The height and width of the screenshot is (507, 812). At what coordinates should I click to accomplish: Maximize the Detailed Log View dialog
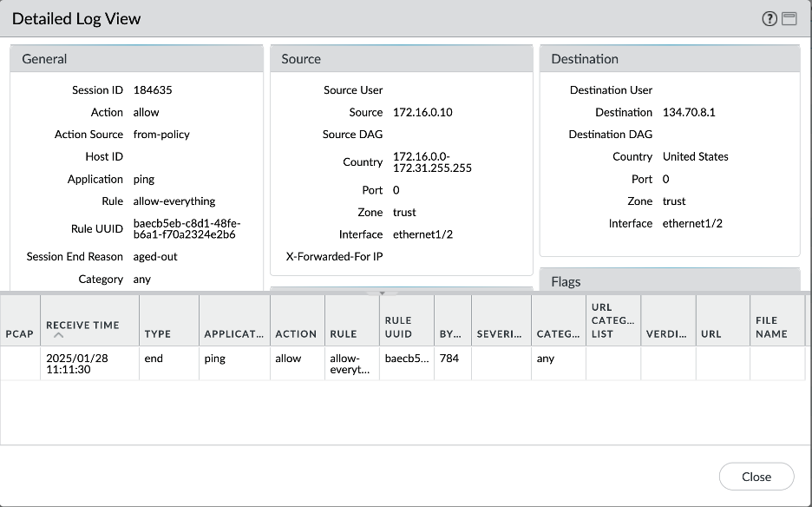pos(789,19)
